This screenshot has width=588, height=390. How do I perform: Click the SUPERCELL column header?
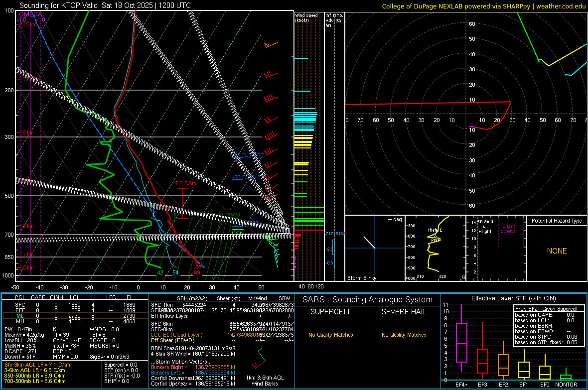(x=331, y=312)
